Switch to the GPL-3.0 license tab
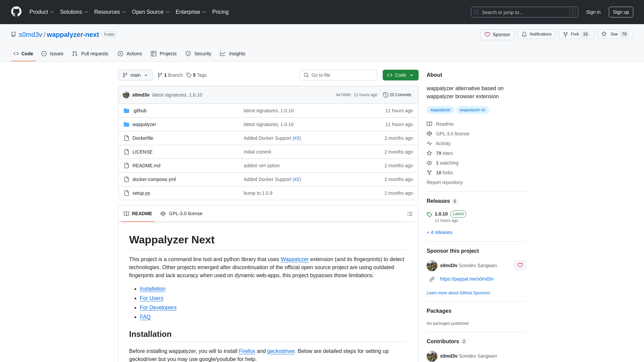This screenshot has height=362, width=644. pos(181,214)
